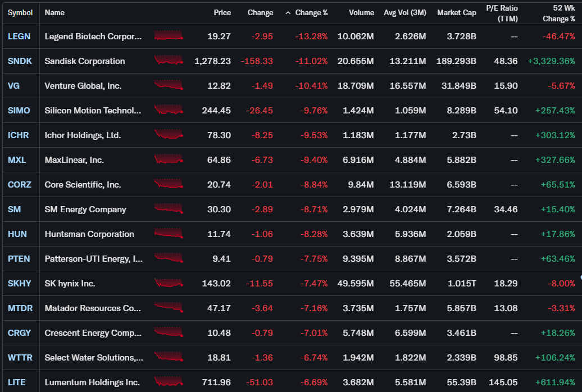This screenshot has height=392, width=582.
Task: Click Huntsman Corporation sparkline chart
Action: pyautogui.click(x=169, y=233)
